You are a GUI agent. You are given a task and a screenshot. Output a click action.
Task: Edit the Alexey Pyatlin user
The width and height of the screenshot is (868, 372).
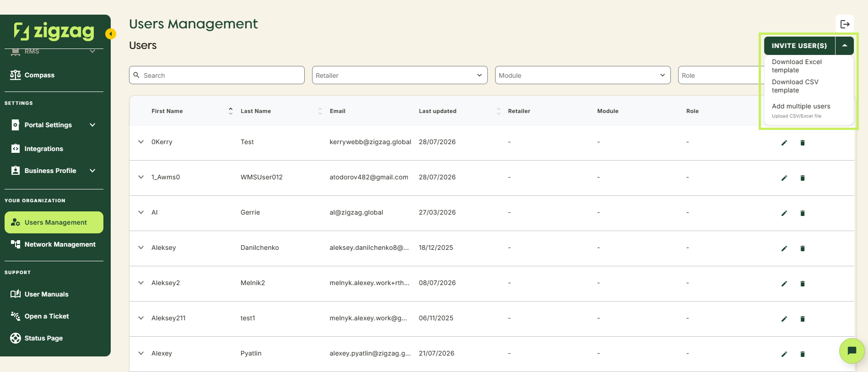784,354
